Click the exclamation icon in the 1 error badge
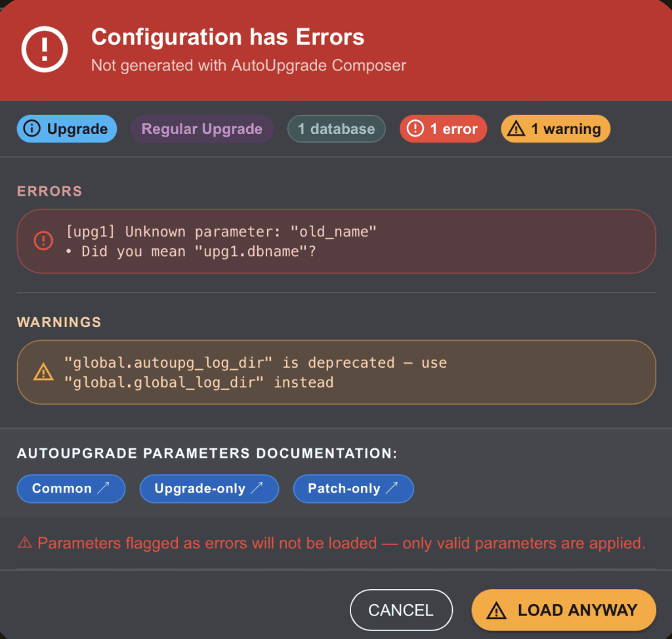672x639 pixels. click(415, 129)
